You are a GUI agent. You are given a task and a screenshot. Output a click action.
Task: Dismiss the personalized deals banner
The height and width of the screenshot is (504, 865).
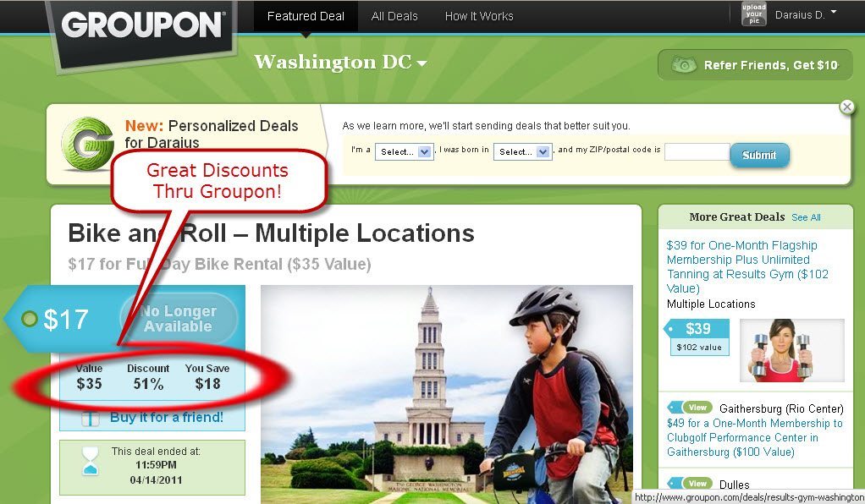coord(846,107)
